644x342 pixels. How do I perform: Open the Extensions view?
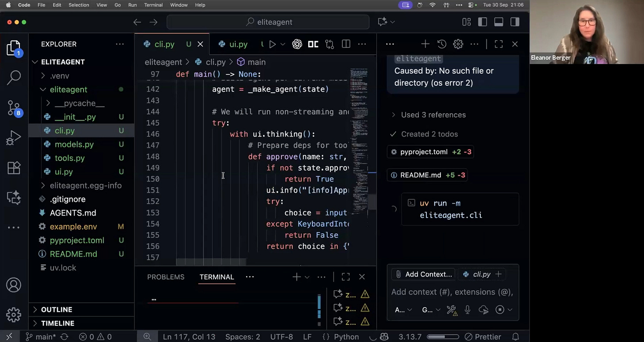tap(14, 168)
